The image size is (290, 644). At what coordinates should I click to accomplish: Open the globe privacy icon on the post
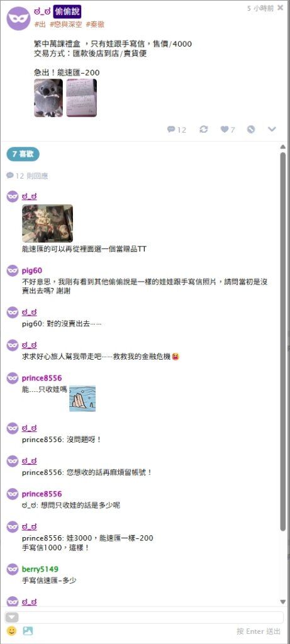251,130
